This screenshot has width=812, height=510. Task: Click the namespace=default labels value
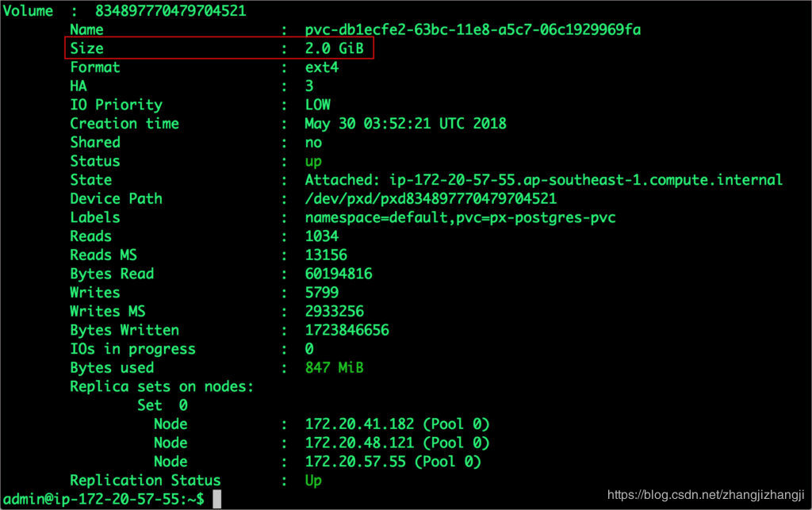point(461,217)
